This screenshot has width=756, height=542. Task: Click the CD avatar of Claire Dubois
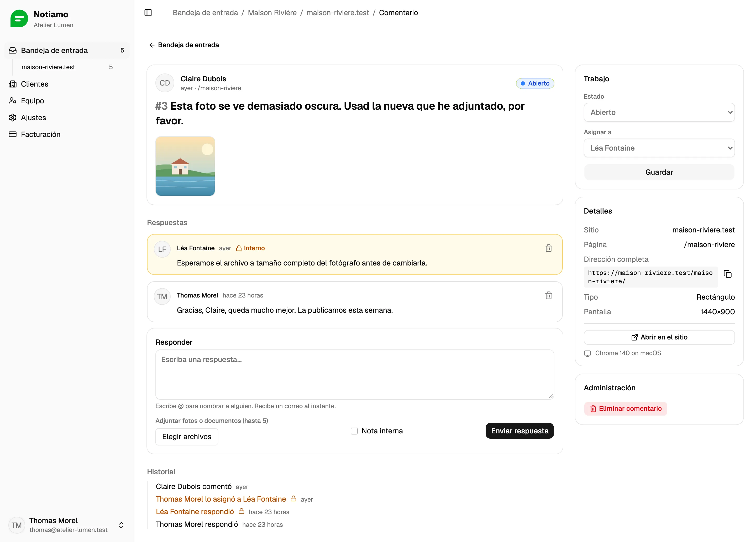point(165,83)
